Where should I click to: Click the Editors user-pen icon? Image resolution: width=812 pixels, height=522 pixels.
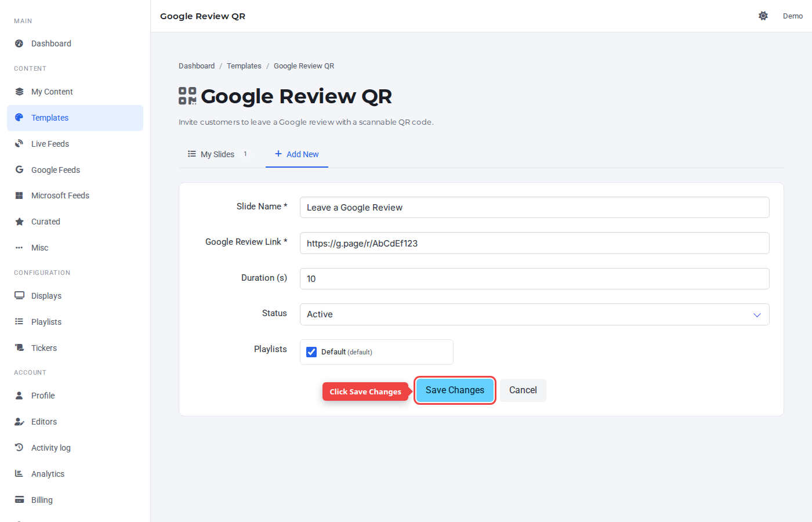pos(19,422)
